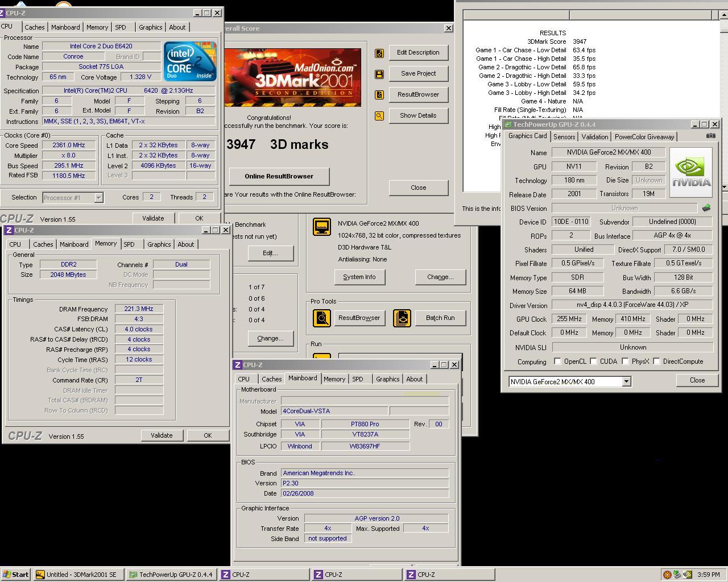The height and width of the screenshot is (582, 728).
Task: Open the Caches tab in CPU-Z CPU window
Action: pos(34,27)
